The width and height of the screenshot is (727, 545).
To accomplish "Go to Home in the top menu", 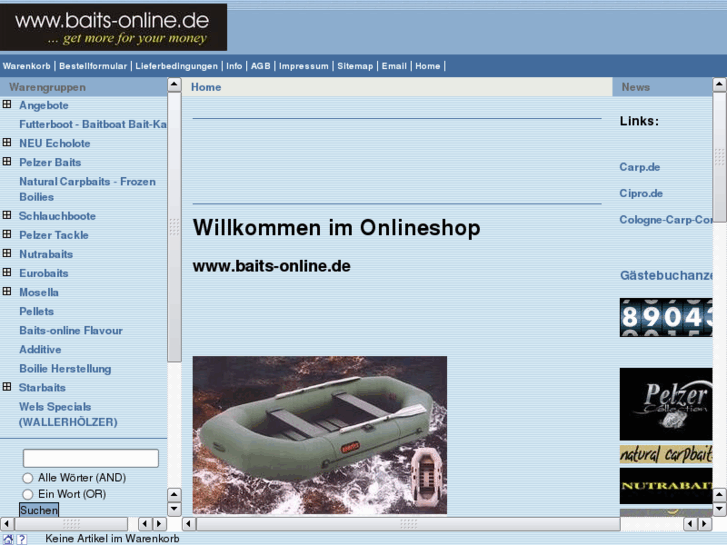I will [427, 66].
